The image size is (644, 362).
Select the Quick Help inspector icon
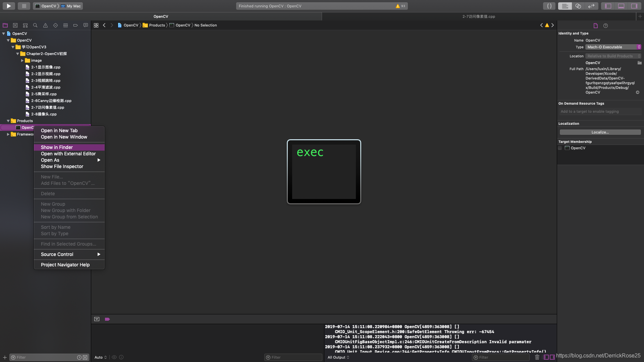(x=605, y=25)
